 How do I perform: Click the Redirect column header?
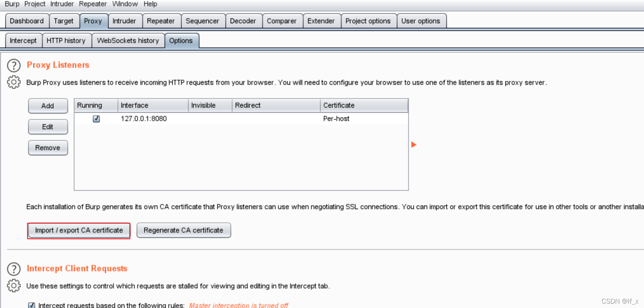click(x=276, y=105)
